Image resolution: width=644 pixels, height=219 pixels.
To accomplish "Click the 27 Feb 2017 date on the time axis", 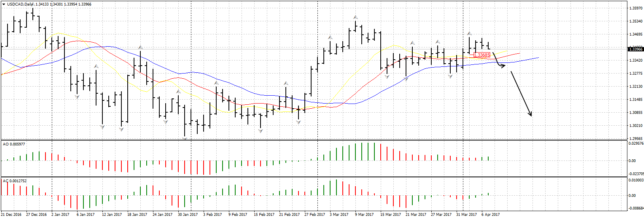I will coord(315,215).
